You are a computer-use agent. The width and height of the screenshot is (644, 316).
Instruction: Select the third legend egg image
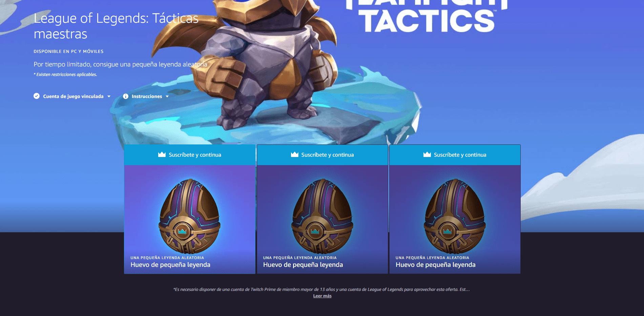pyautogui.click(x=455, y=216)
